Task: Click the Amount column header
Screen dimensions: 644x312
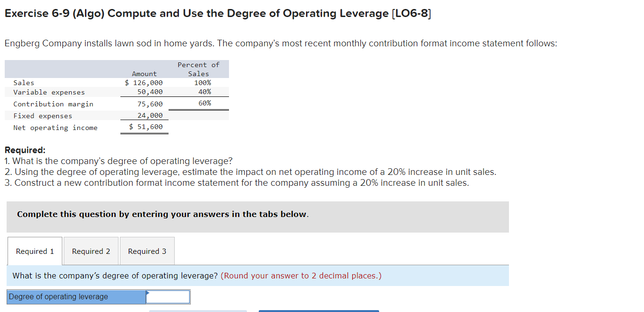Action: 144,73
